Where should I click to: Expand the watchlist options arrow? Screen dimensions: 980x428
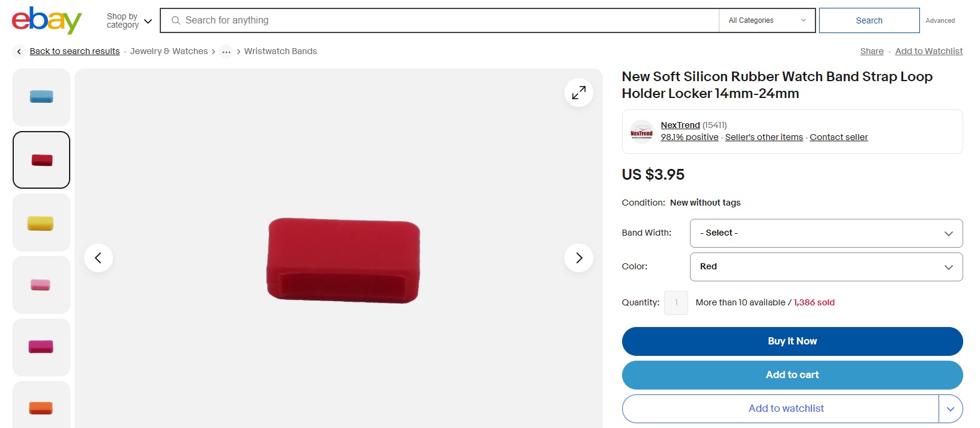click(951, 409)
